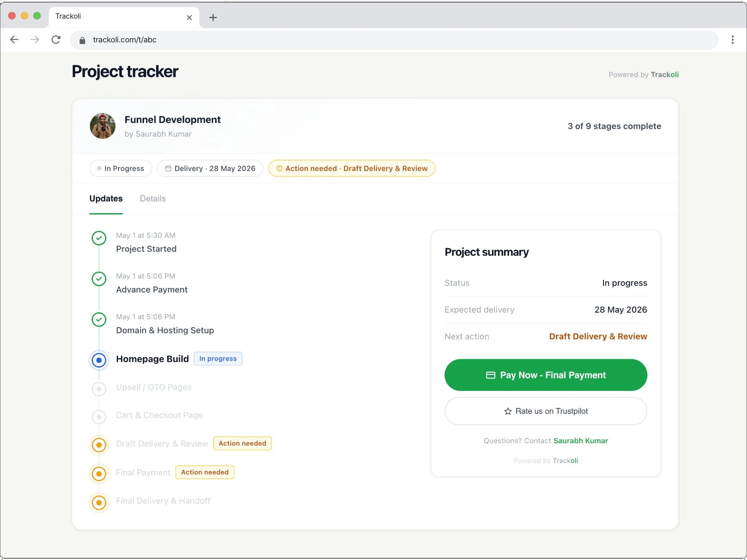Click the blue Homepage Build stage marker
The height and width of the screenshot is (560, 747).
[x=99, y=360]
